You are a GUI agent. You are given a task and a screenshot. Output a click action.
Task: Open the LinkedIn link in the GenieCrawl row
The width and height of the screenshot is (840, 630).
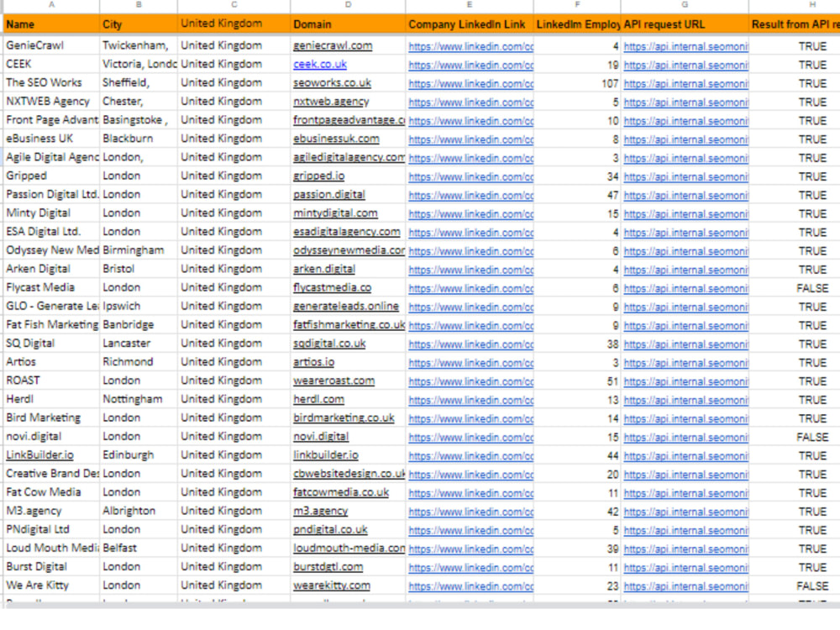click(471, 46)
